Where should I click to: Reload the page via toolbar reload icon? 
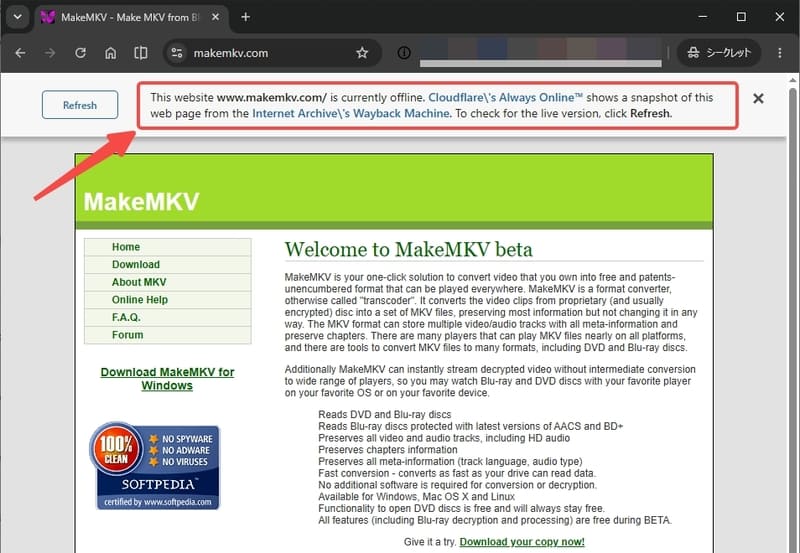(80, 53)
